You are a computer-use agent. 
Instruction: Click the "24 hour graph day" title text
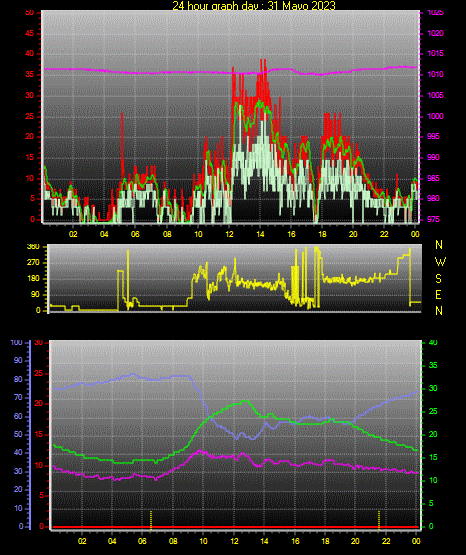click(218, 5)
